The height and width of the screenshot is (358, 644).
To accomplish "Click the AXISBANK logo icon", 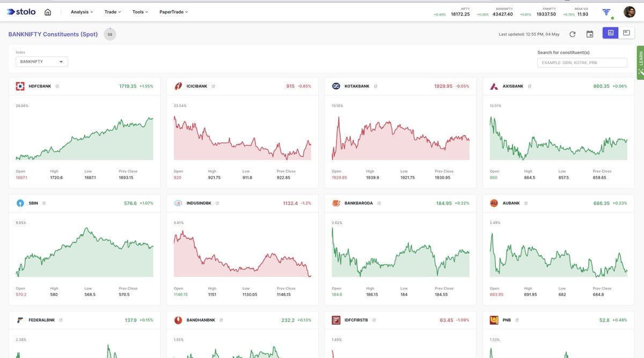I will tap(494, 86).
